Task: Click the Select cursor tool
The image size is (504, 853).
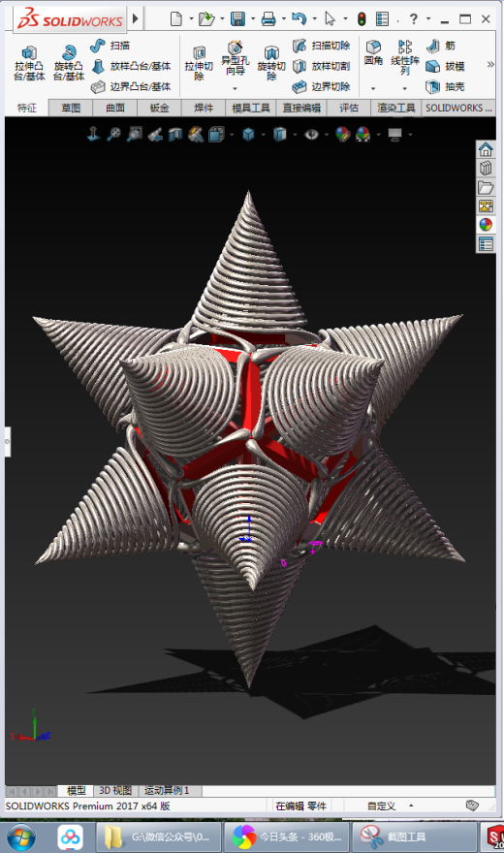Action: tap(330, 19)
